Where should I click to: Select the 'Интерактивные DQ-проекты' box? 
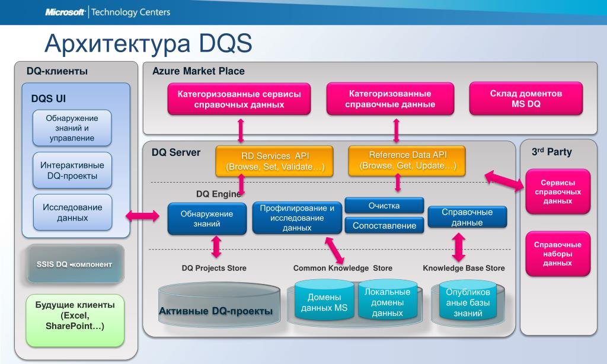[x=72, y=170]
